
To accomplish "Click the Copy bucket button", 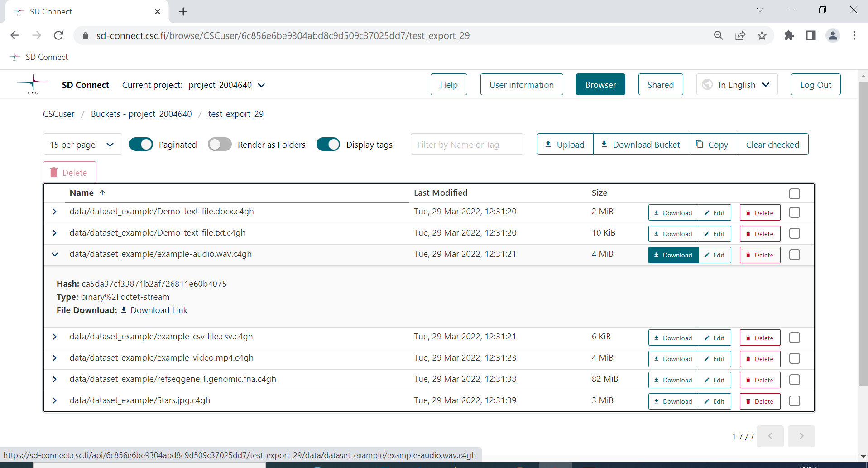I will tap(713, 145).
